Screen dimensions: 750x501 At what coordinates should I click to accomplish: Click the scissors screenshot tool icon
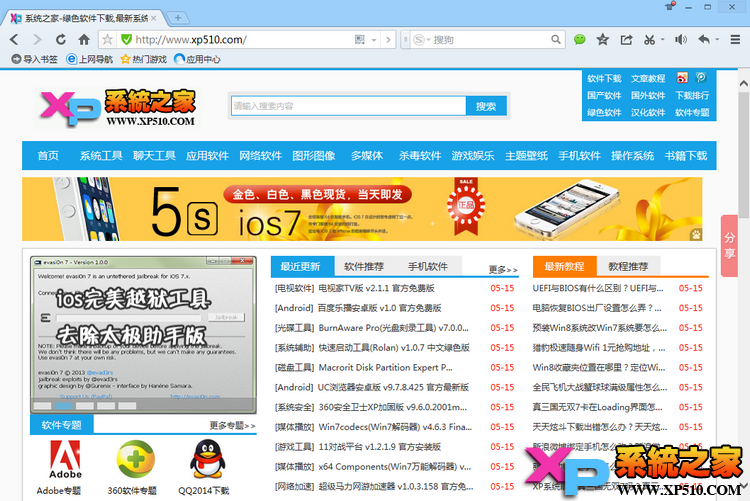click(649, 39)
